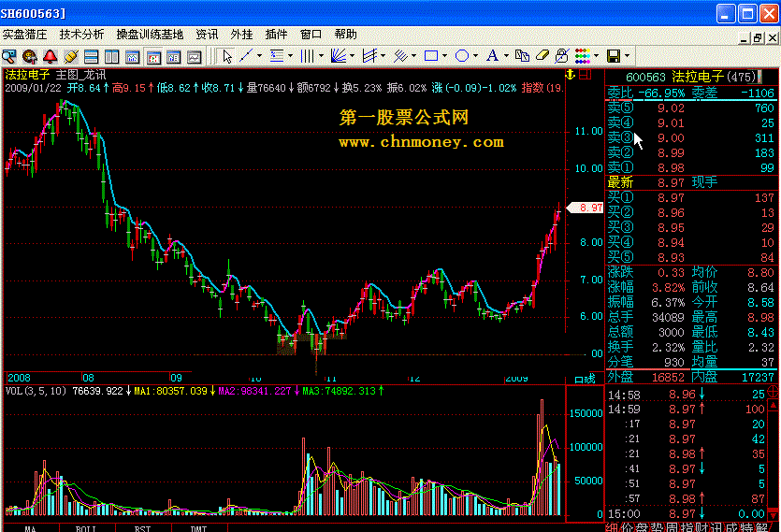781x532 pixels.
Task: Click the 买① 8.97 bid row
Action: pyautogui.click(x=691, y=198)
